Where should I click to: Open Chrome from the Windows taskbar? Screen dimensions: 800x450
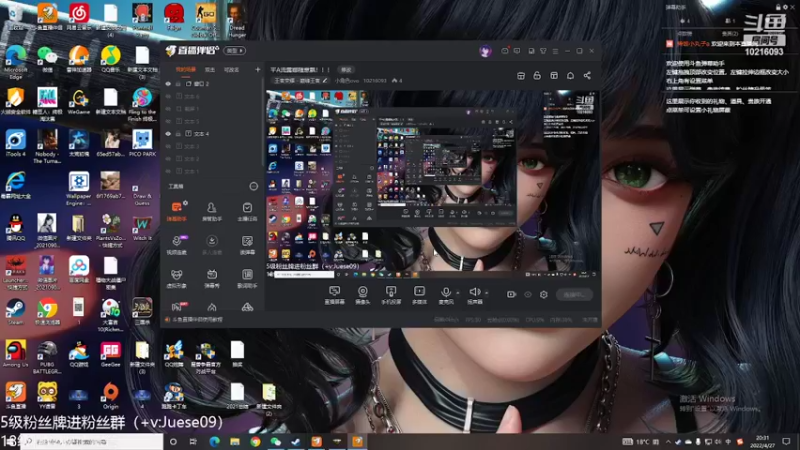pyautogui.click(x=255, y=441)
